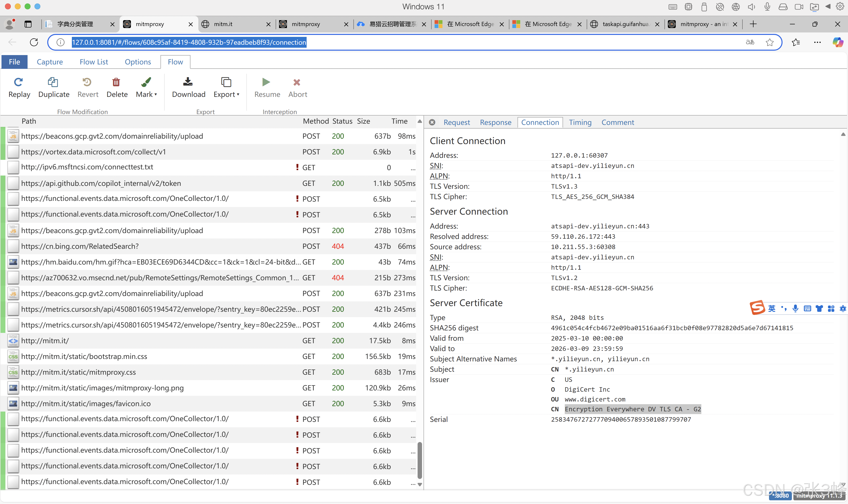Screen dimensions: 848x504
Task: Close flow details panel with X icon
Action: (x=432, y=122)
